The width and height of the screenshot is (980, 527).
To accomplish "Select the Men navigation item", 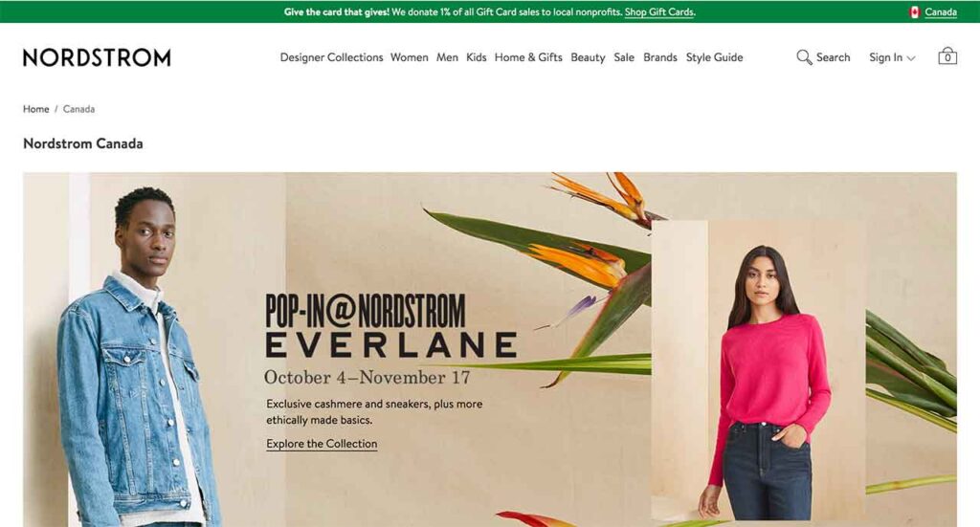I will pyautogui.click(x=447, y=57).
